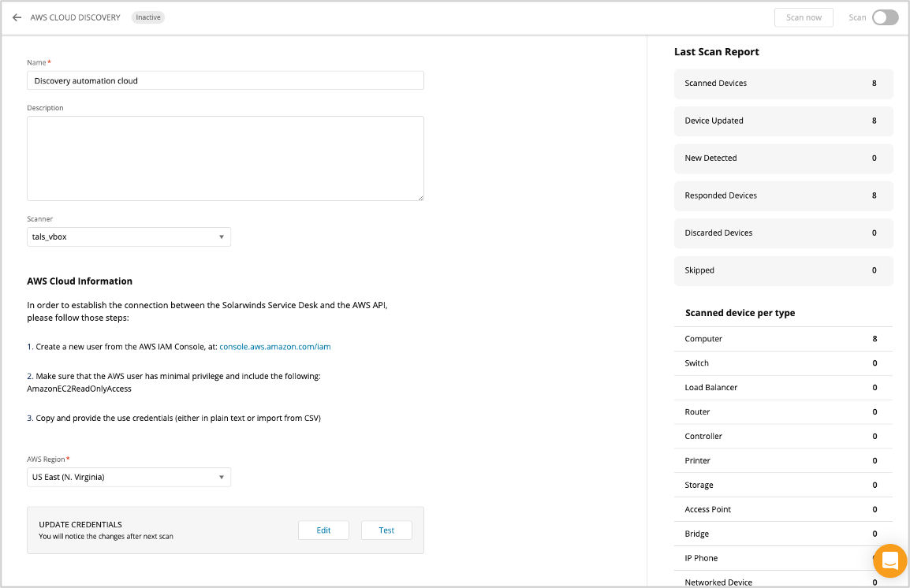The width and height of the screenshot is (910, 588).
Task: Click the Router device type row
Action: 784,411
